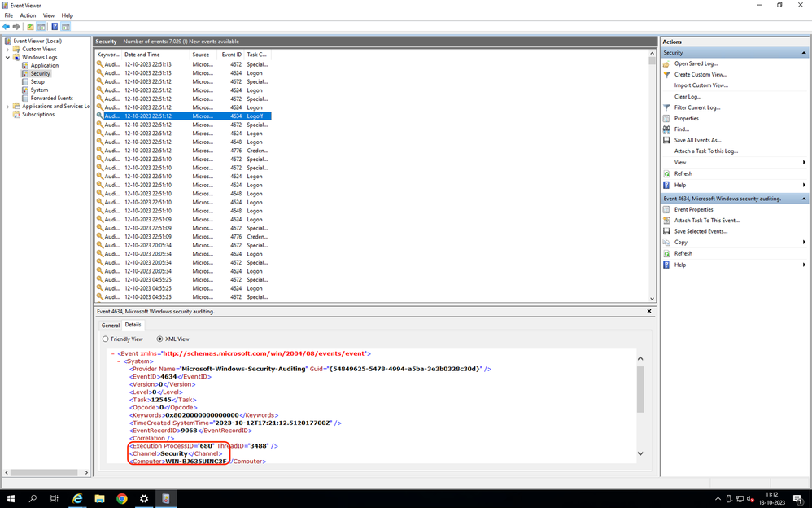The width and height of the screenshot is (812, 508).
Task: Open Event Properties for event 4634
Action: pyautogui.click(x=697, y=209)
